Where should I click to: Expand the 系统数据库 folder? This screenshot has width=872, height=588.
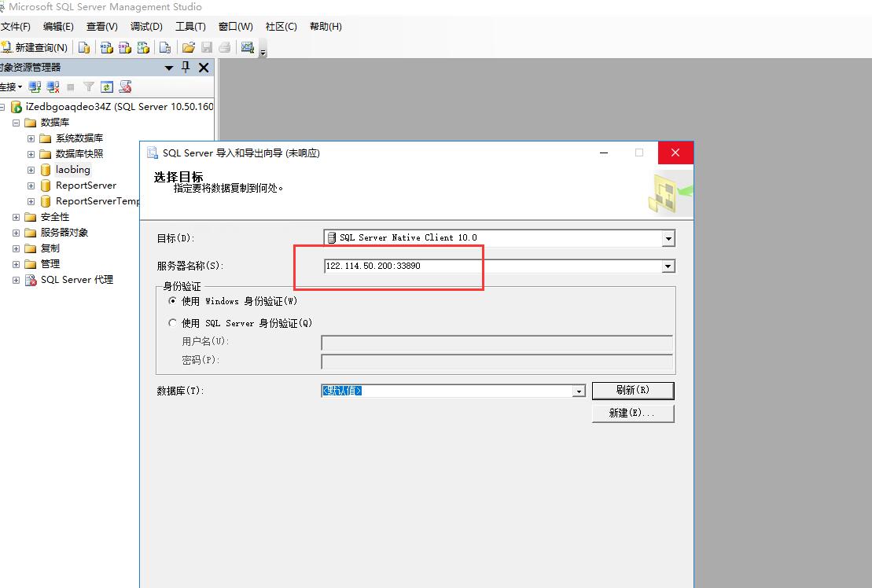pyautogui.click(x=31, y=138)
